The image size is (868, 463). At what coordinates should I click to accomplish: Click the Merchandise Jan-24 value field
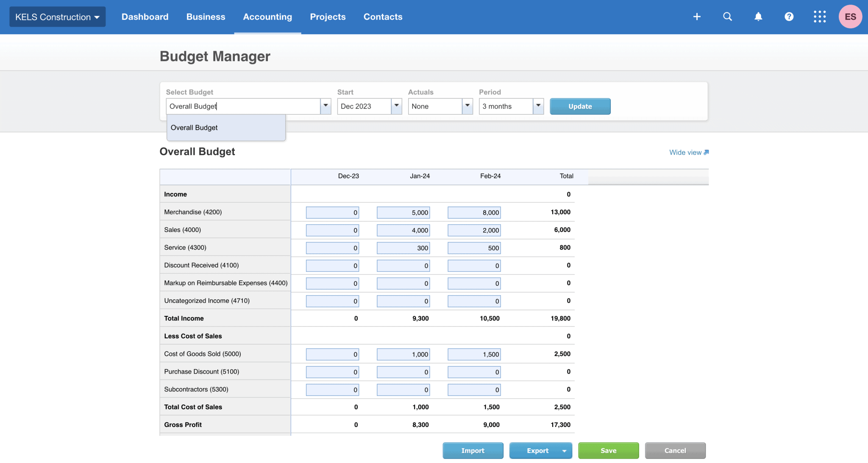click(x=403, y=212)
